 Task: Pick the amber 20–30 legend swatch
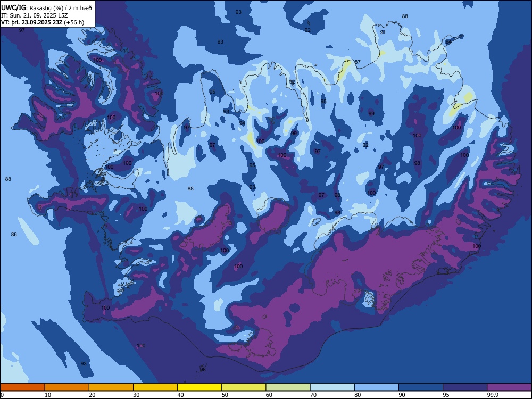point(111,387)
